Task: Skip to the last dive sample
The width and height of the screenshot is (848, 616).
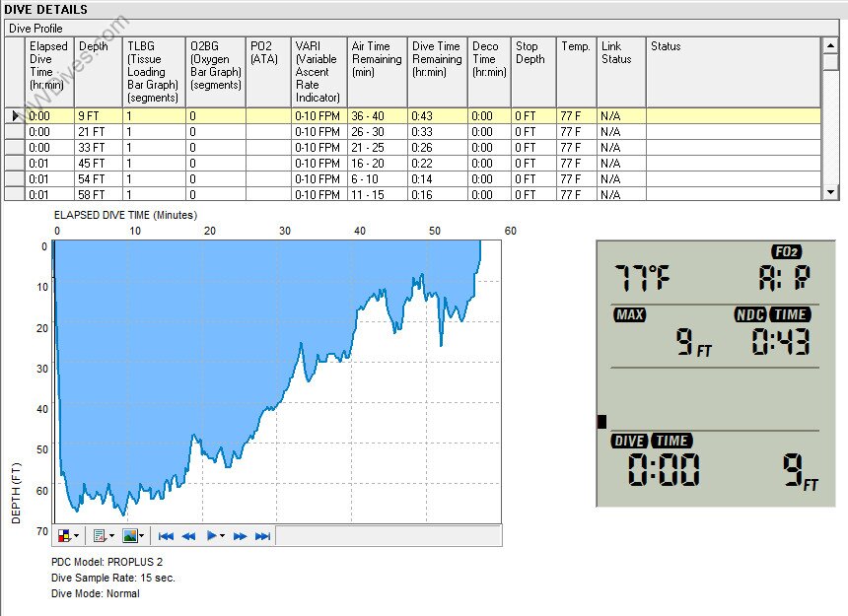Action: [262, 536]
